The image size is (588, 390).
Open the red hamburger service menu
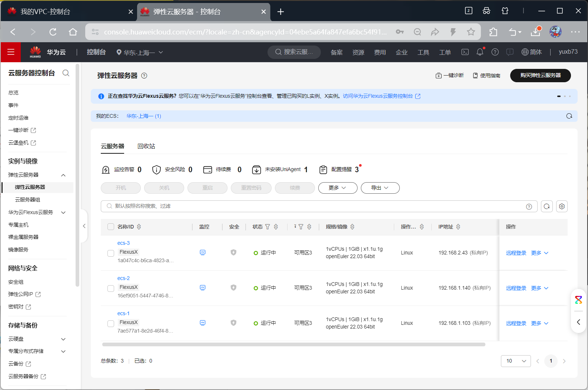(x=11, y=52)
